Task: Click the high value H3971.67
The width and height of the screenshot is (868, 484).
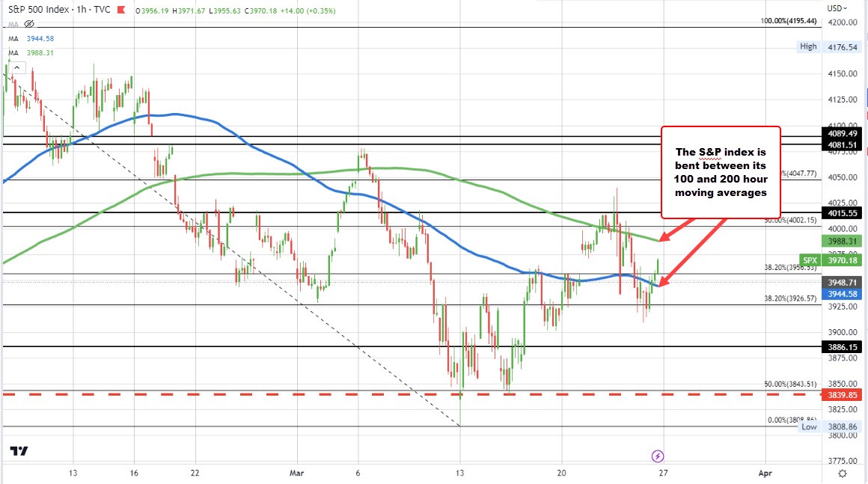Action: (x=189, y=10)
